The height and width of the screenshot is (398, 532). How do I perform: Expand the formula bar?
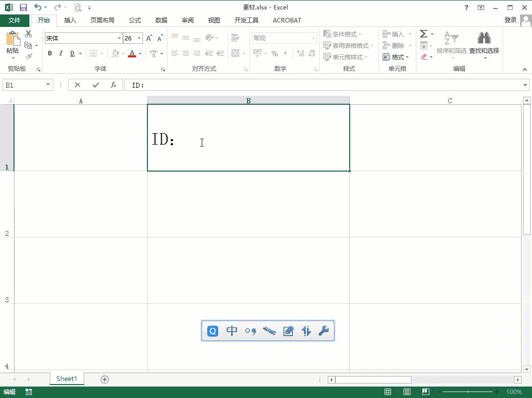click(525, 85)
